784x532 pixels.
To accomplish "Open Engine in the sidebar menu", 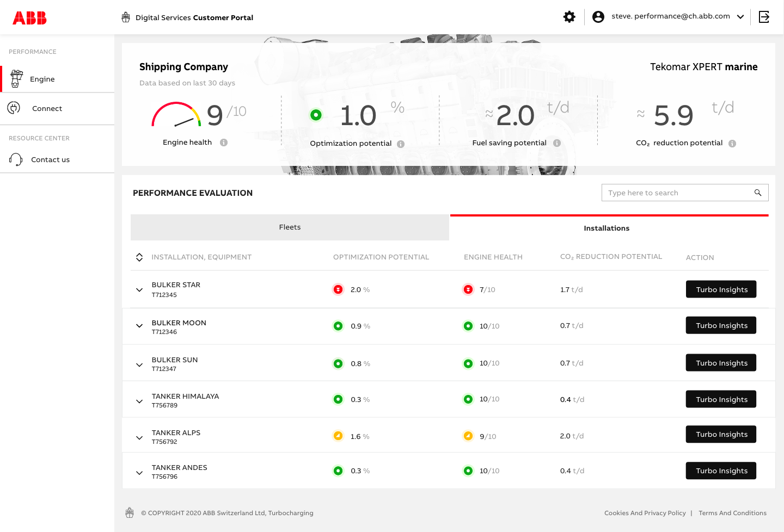I will (42, 79).
